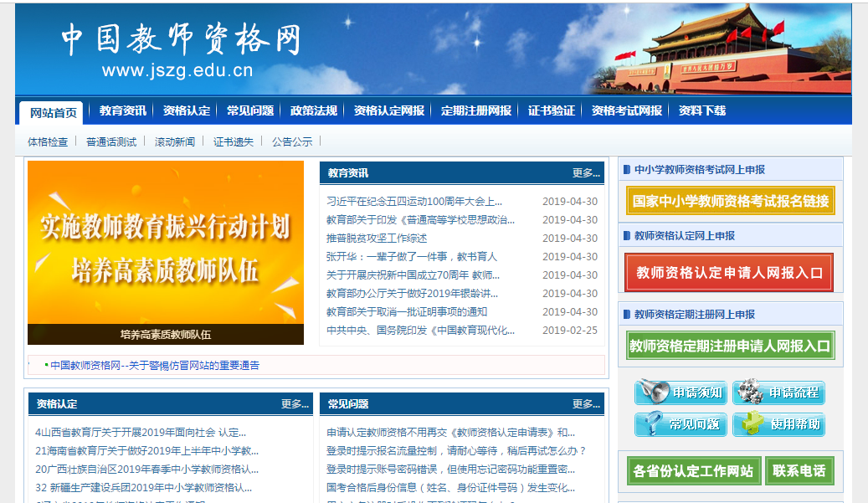Open the 4山西省教育厅关于开展2019年面向社会 link
This screenshot has width=868, height=503.
141,432
